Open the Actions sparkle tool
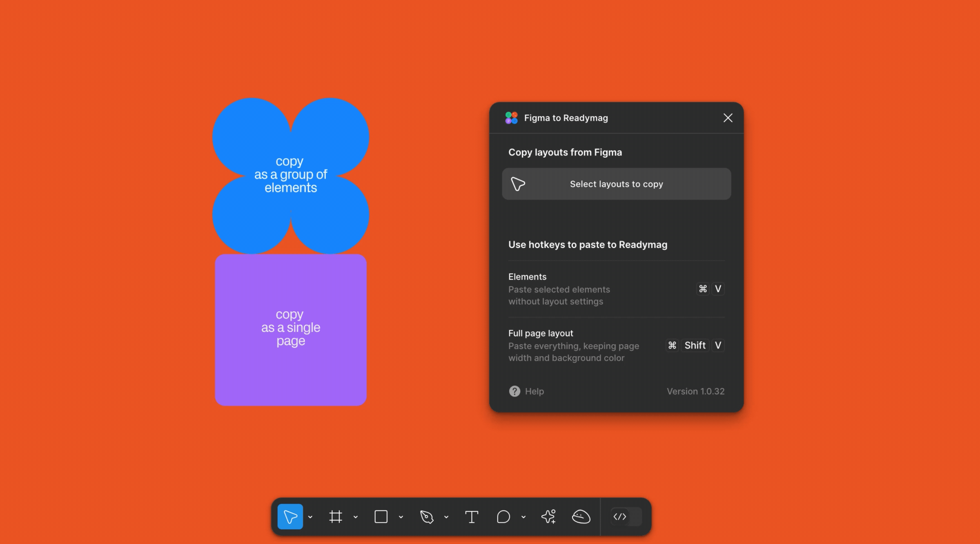 549,517
